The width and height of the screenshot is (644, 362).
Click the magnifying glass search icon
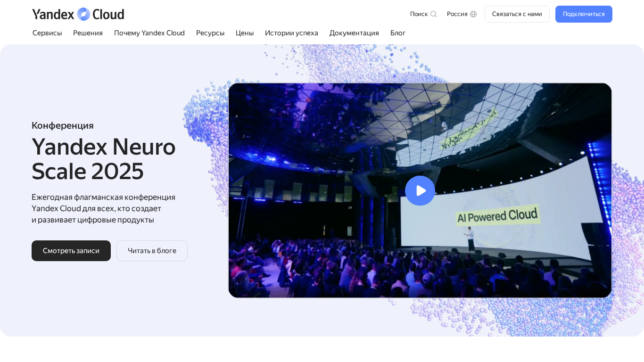(434, 14)
